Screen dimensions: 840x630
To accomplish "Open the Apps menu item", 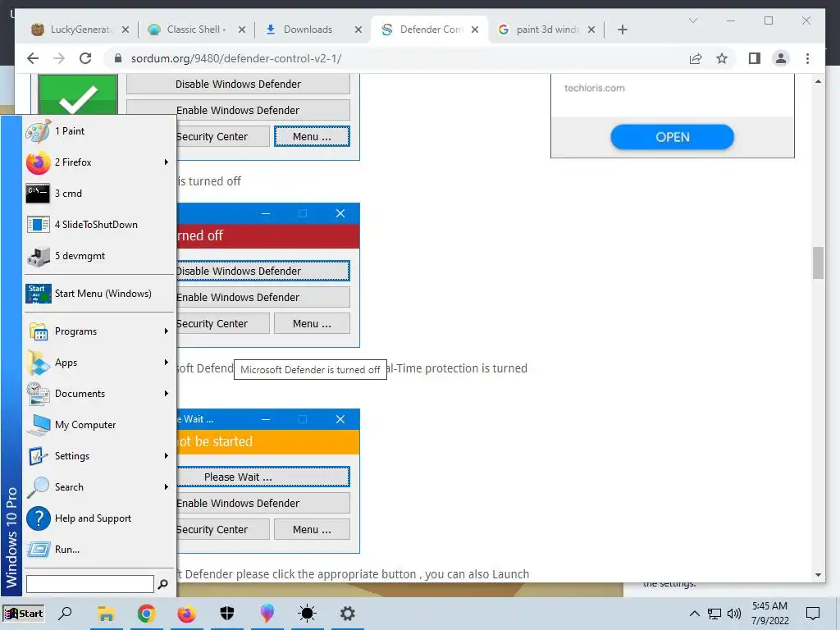I will [99, 363].
